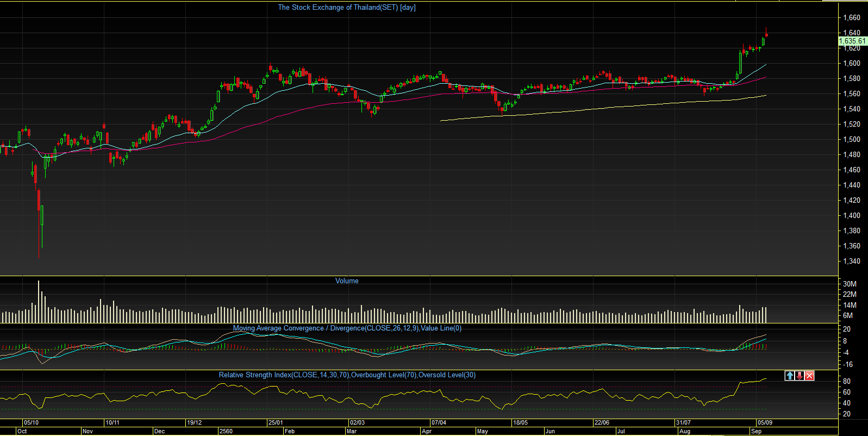The height and width of the screenshot is (436, 868).
Task: Click the Oct month label on time axis
Action: pyautogui.click(x=22, y=431)
